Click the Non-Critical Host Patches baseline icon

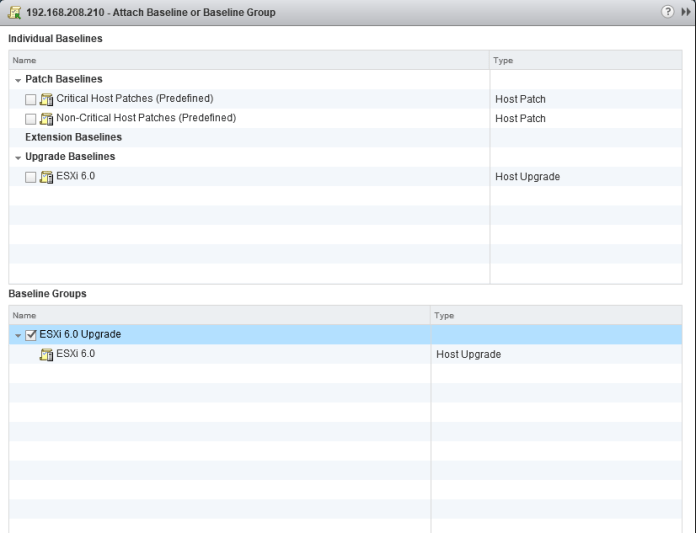tap(46, 118)
